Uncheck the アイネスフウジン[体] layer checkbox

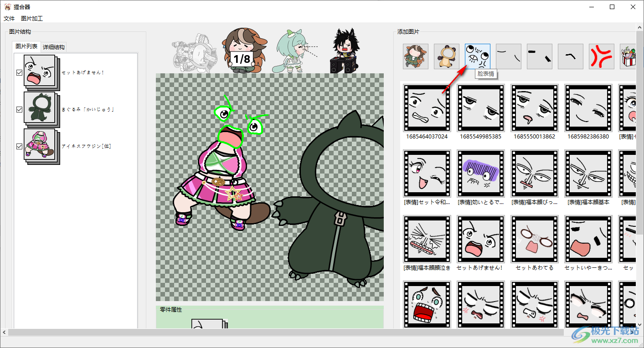pos(19,146)
